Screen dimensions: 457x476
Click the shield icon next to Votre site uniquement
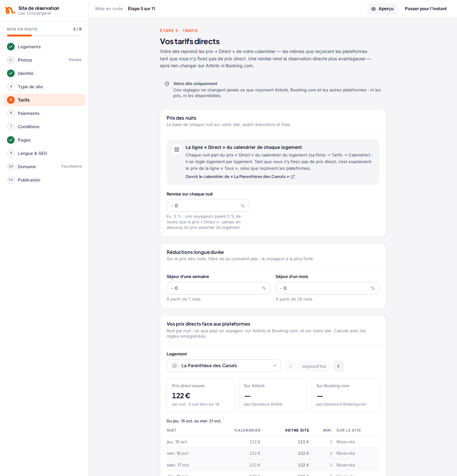[167, 84]
